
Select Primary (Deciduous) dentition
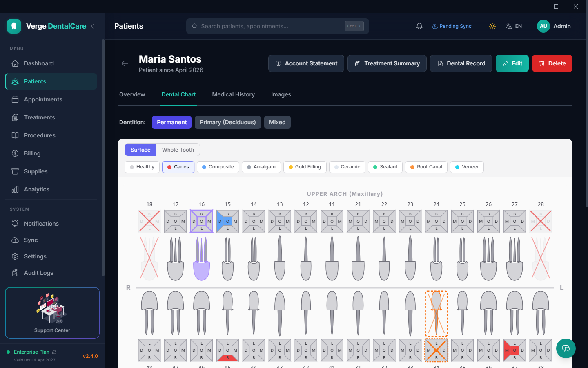point(228,122)
